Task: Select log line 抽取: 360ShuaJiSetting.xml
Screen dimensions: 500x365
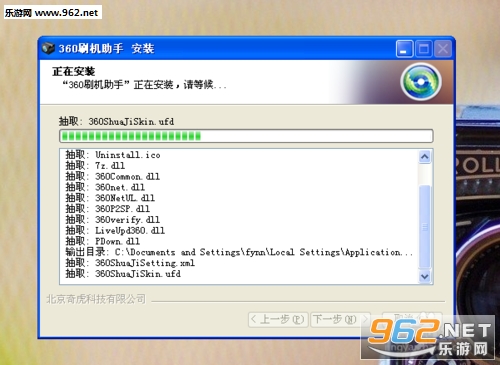Action: point(130,263)
